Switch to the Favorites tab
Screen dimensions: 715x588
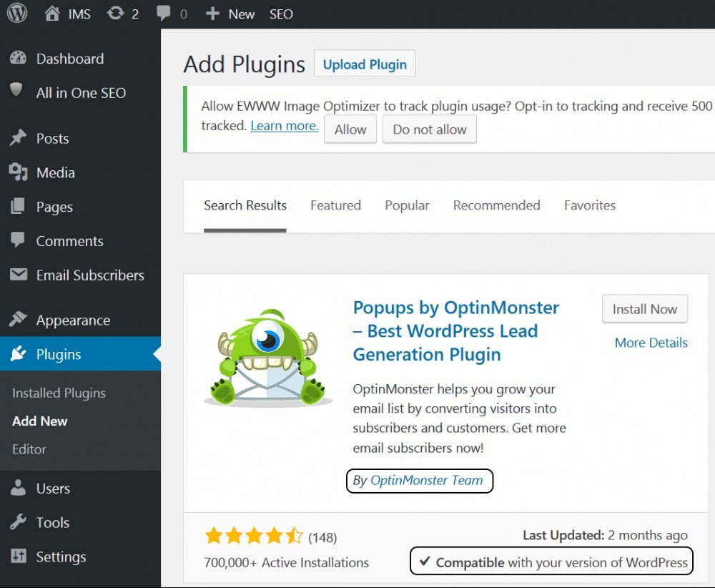tap(590, 205)
